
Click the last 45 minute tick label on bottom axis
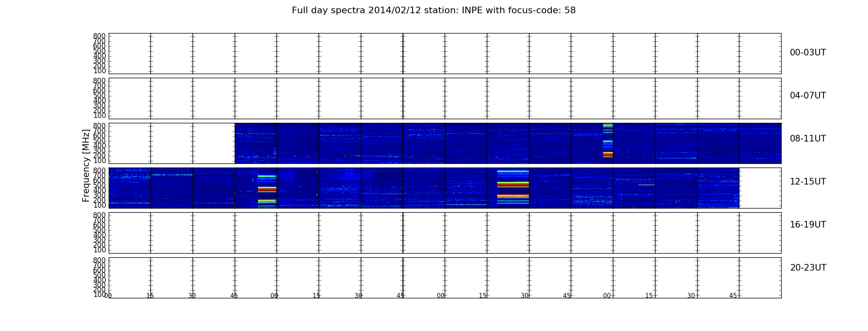pyautogui.click(x=733, y=296)
